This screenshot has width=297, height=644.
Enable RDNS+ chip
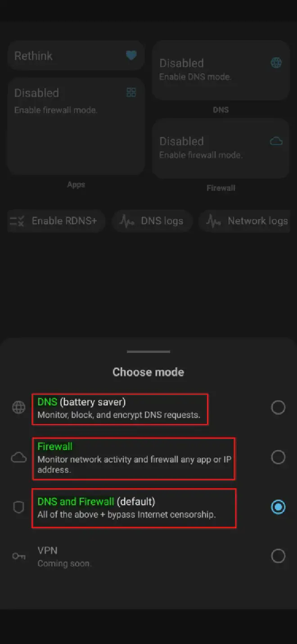(56, 221)
